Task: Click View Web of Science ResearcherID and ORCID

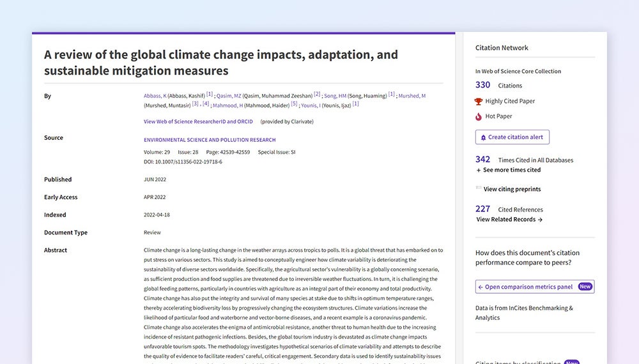Action: 198,121
